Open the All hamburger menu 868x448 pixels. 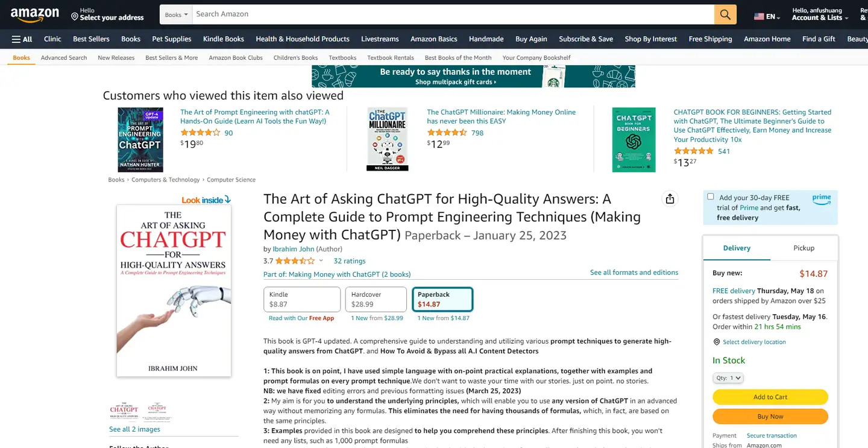(x=22, y=39)
